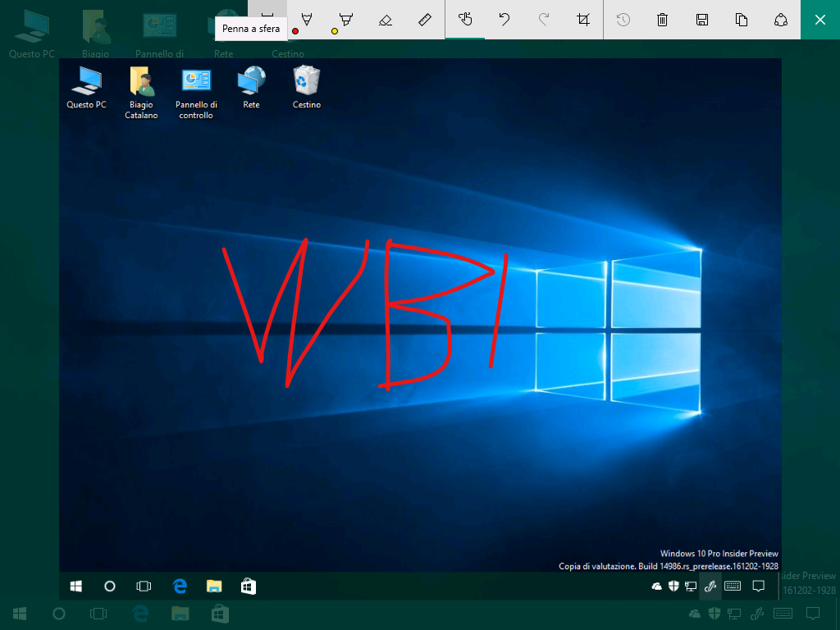Open the yellow color dot on the Highlighter

point(335,31)
